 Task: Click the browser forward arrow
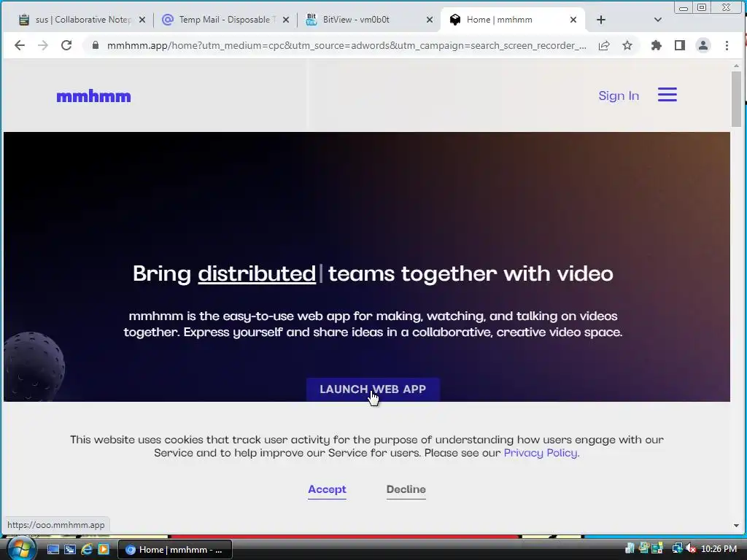[x=43, y=45]
